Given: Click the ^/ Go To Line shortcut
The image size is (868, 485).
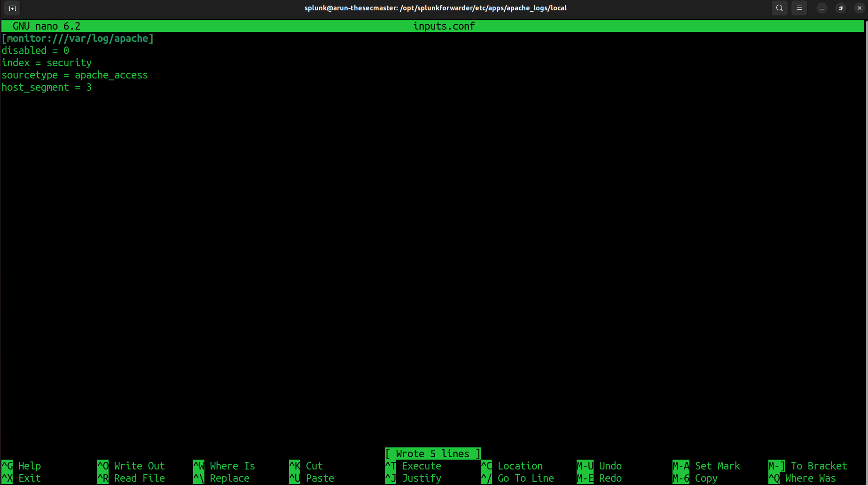Looking at the screenshot, I should (x=517, y=478).
